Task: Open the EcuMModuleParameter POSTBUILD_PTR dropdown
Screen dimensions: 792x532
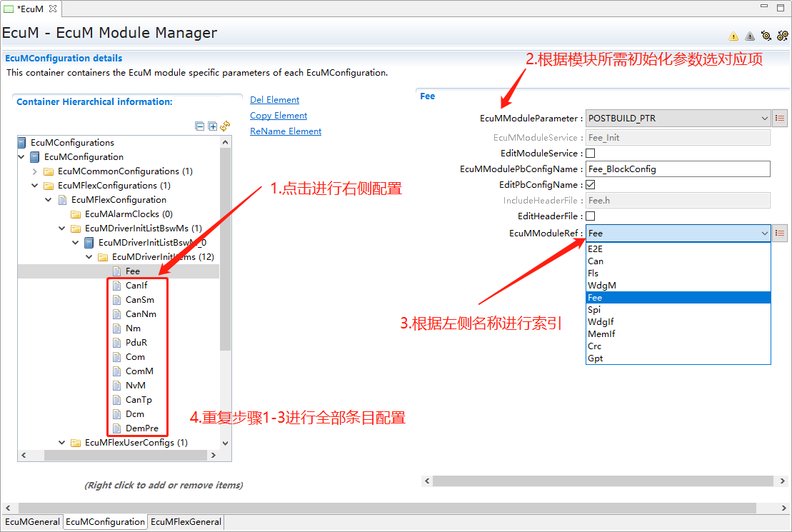Action: coord(677,119)
